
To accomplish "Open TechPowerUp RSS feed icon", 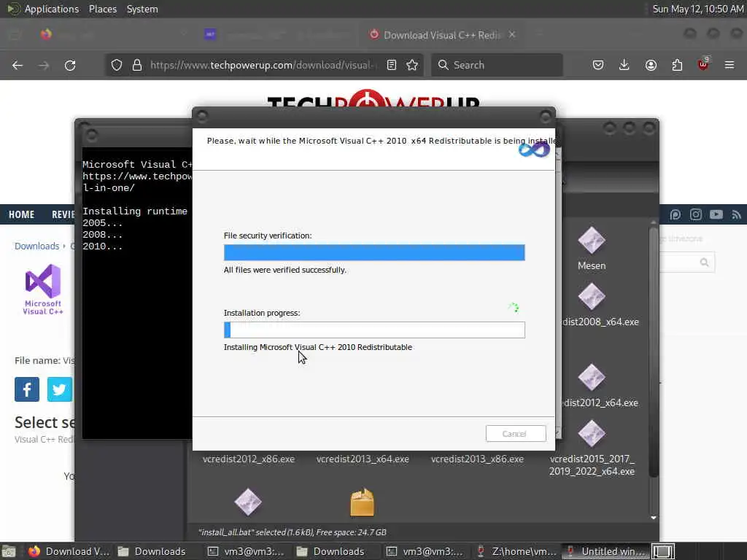I will (x=737, y=215).
